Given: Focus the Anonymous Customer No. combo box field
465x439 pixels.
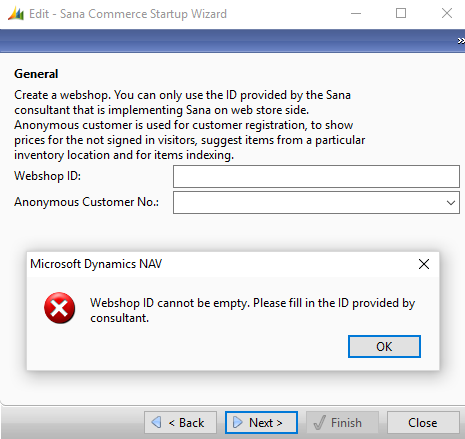Looking at the screenshot, I should point(316,202).
